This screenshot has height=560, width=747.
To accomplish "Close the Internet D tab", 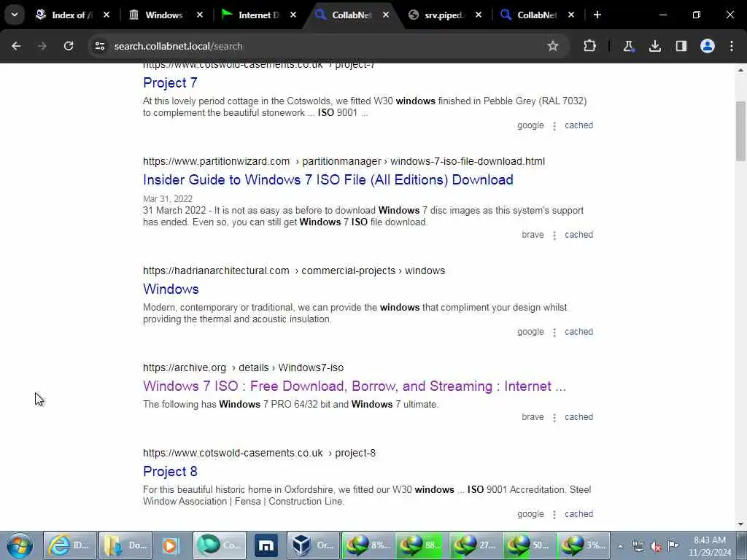I will tap(293, 15).
